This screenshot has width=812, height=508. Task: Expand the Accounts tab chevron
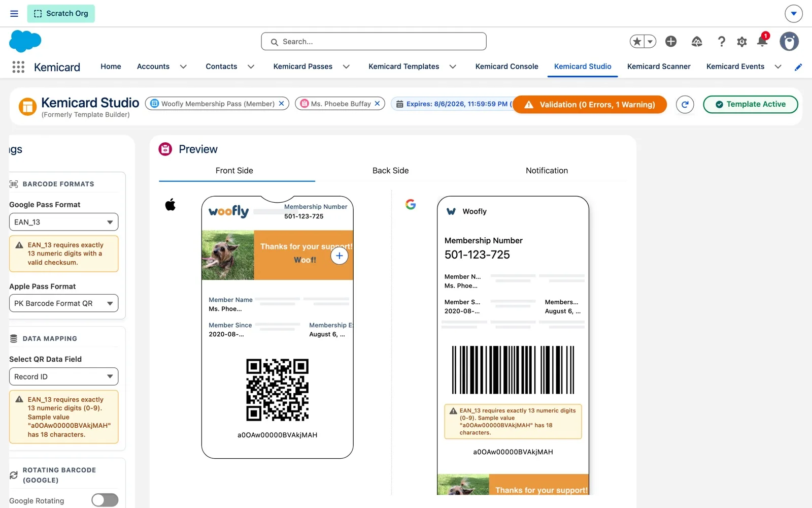pos(183,67)
